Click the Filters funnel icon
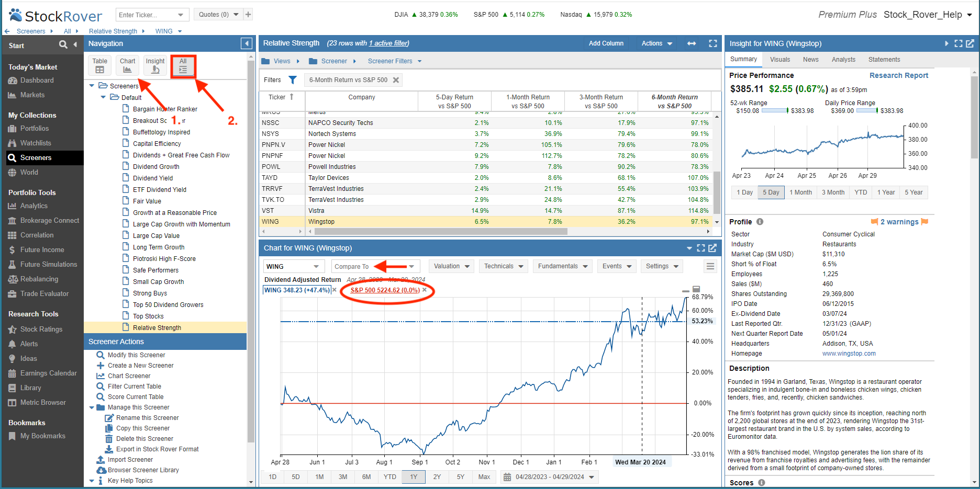The width and height of the screenshot is (980, 489). click(293, 80)
